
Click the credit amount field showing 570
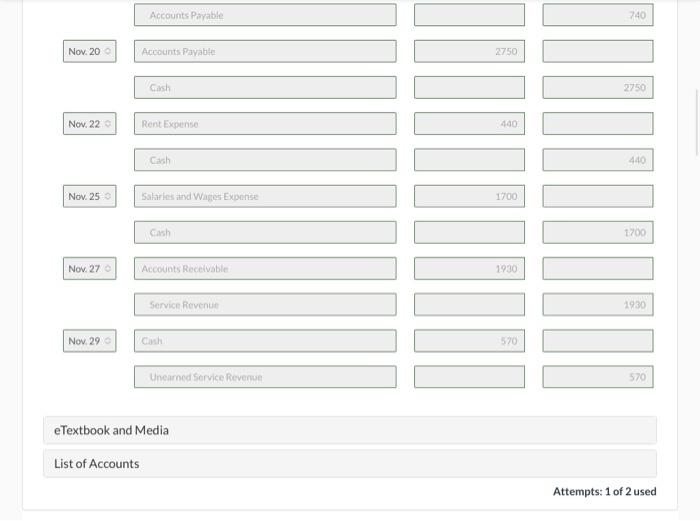(x=598, y=377)
